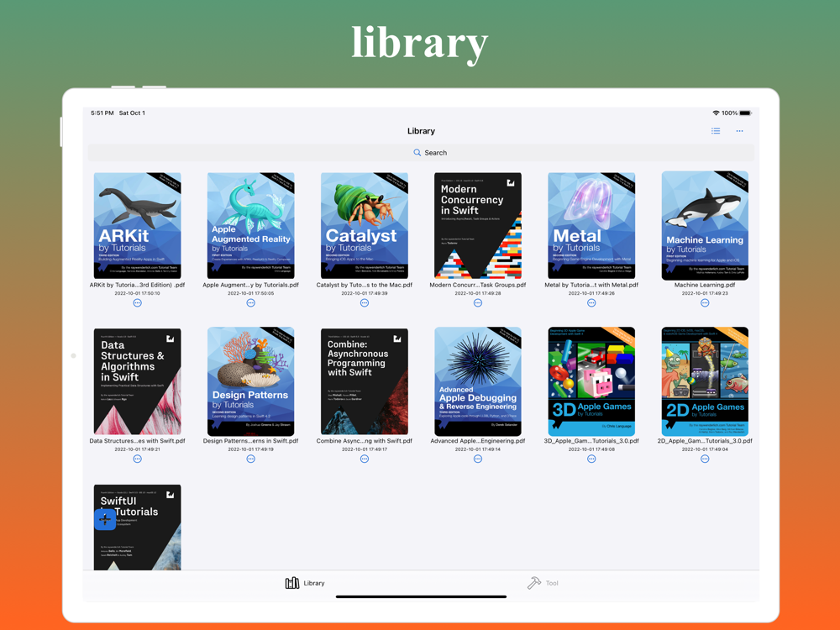840x630 pixels.
Task: Open options for Apple Augmented Reality pdf
Action: click(250, 303)
